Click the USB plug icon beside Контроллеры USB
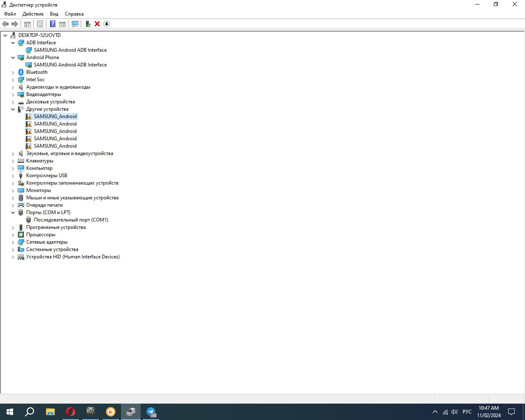The height and width of the screenshot is (420, 525). [x=21, y=176]
